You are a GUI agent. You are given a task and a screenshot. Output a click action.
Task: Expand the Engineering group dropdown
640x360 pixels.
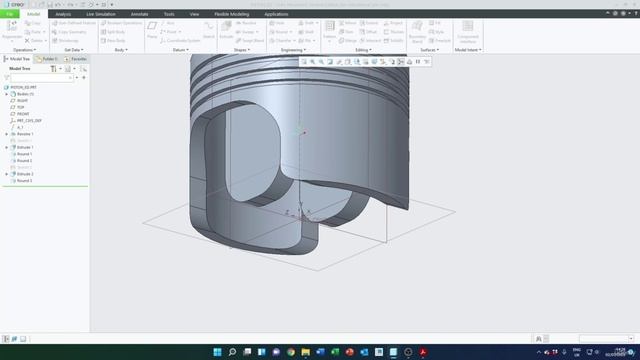[293, 50]
